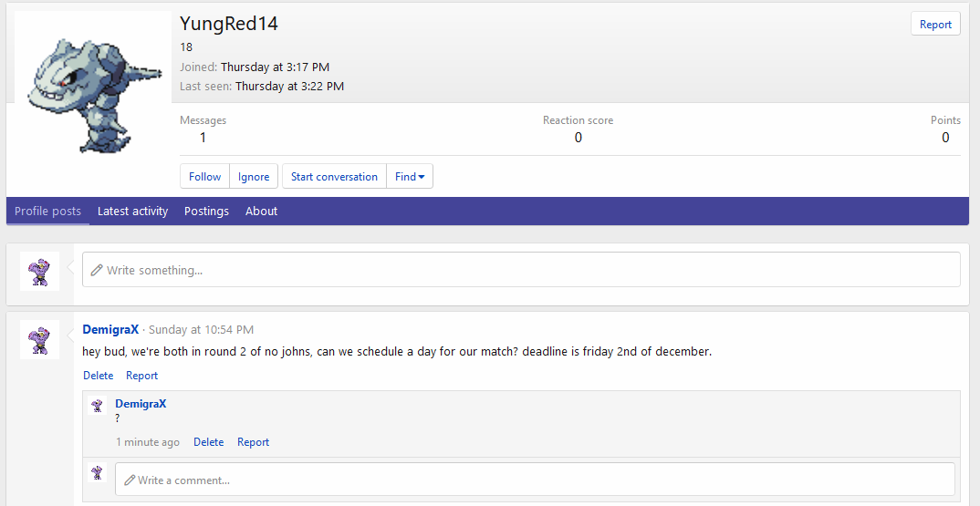The image size is (980, 506).
Task: Switch to the Latest activity tab
Action: (x=132, y=212)
